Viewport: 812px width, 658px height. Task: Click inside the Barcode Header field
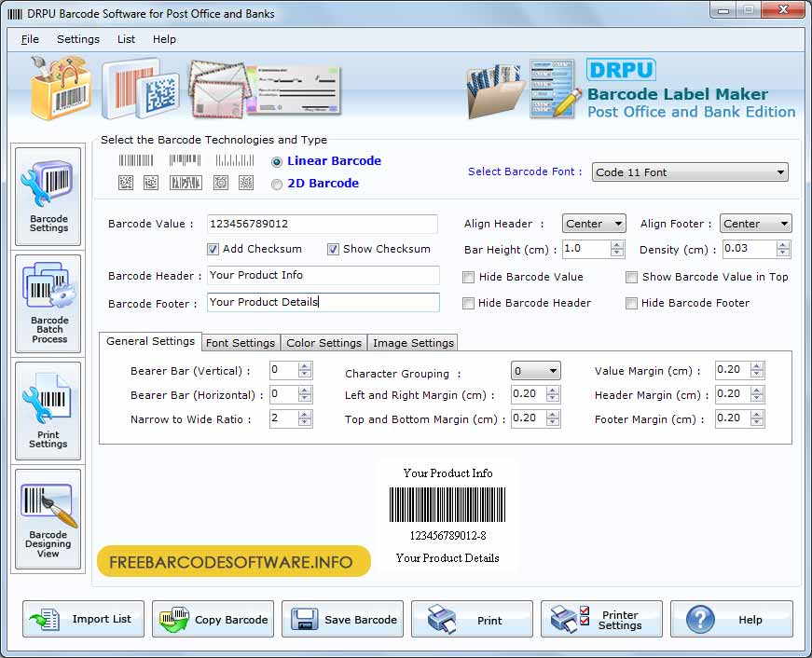pos(323,276)
